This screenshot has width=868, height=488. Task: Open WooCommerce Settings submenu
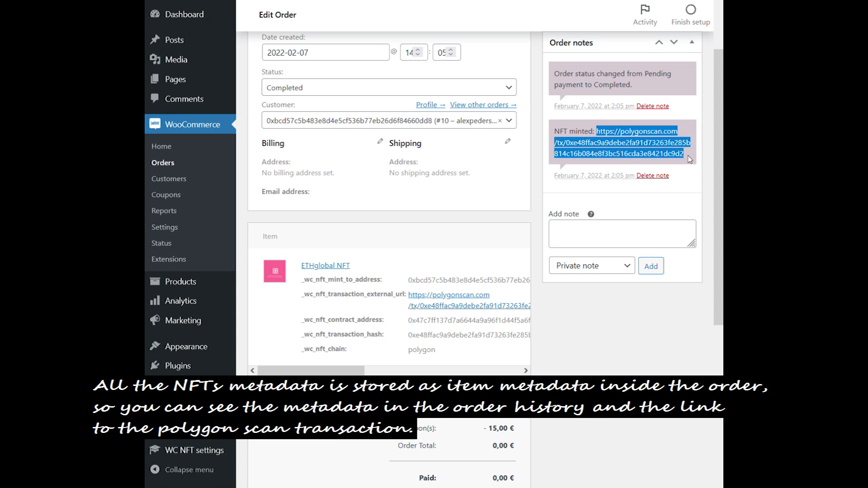[x=165, y=227]
